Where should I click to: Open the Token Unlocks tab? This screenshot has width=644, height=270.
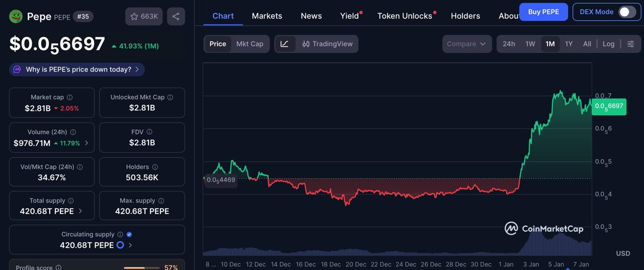click(405, 16)
